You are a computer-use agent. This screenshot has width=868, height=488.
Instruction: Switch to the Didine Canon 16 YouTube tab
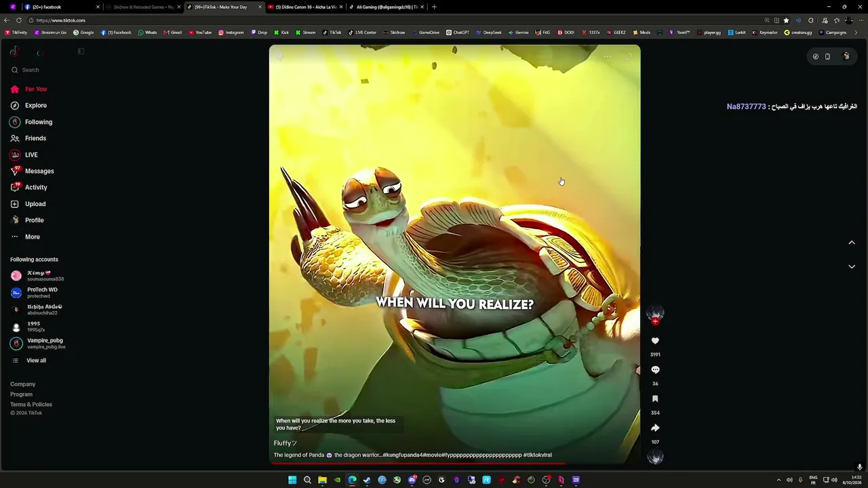[x=305, y=7]
